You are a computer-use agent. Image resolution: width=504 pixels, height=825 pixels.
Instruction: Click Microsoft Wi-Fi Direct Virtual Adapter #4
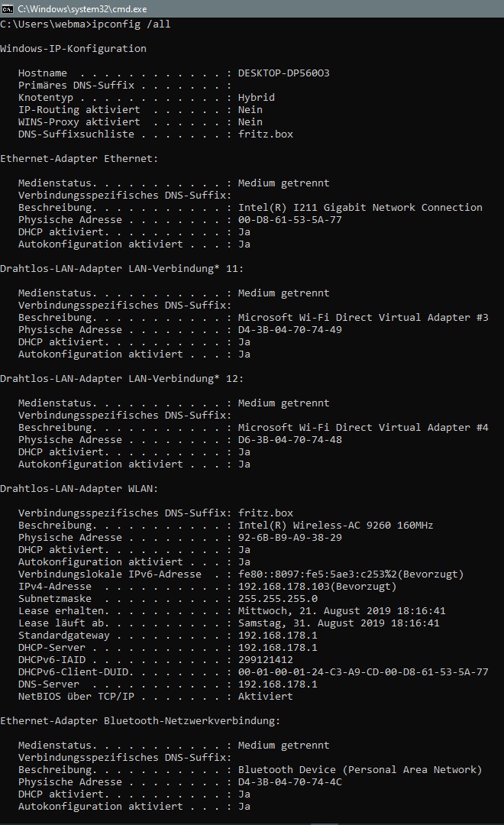pos(363,428)
